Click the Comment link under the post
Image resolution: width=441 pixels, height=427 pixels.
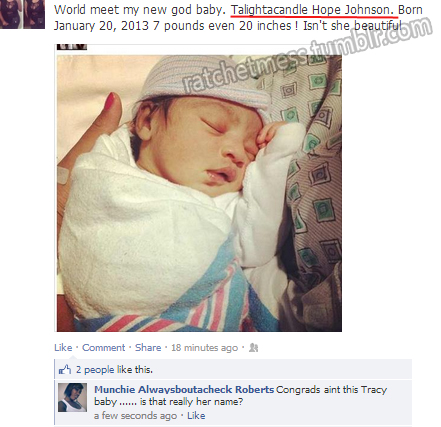pos(103,348)
